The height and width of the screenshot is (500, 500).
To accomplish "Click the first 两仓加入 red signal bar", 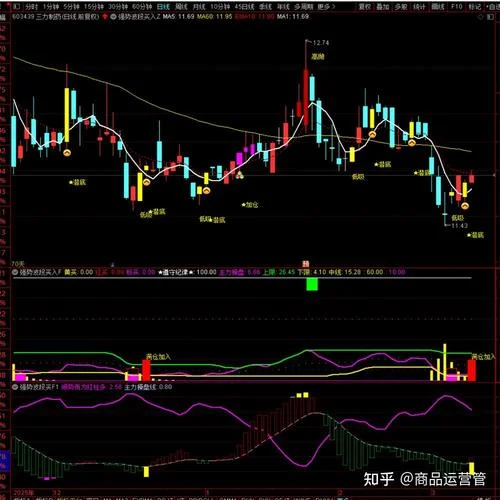I will tap(146, 370).
